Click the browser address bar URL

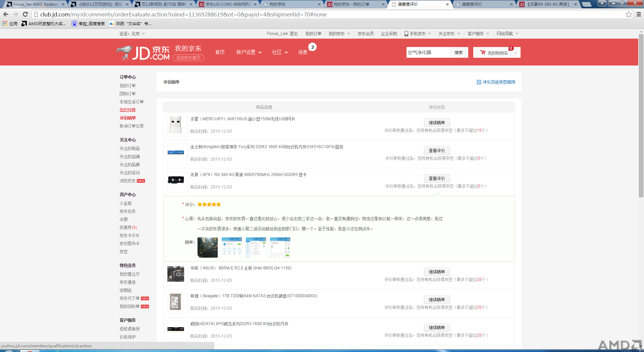pos(183,14)
